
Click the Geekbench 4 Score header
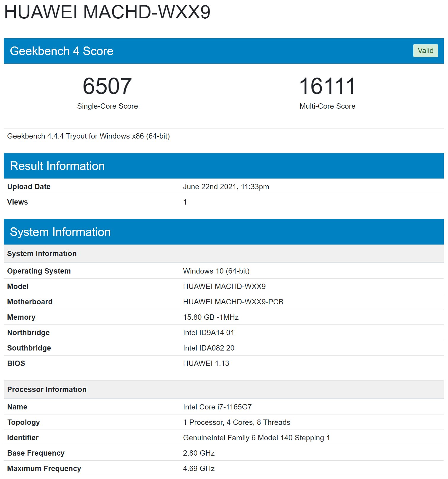coord(62,51)
